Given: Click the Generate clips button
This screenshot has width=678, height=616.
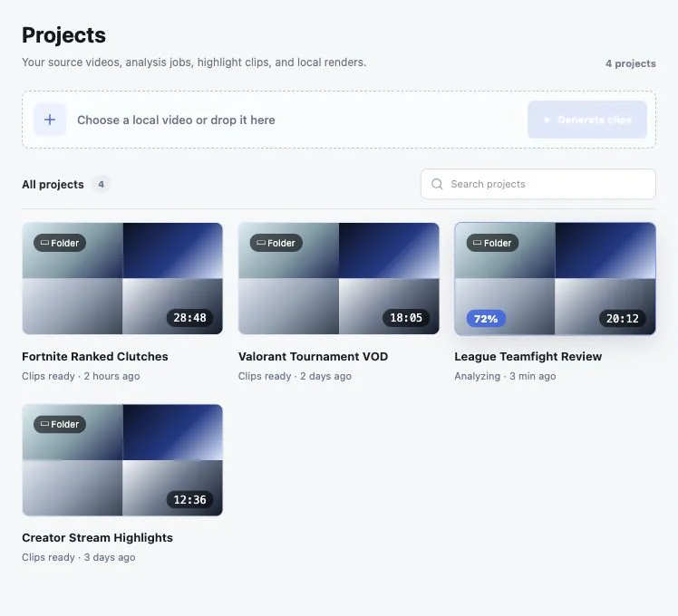Looking at the screenshot, I should pyautogui.click(x=586, y=120).
